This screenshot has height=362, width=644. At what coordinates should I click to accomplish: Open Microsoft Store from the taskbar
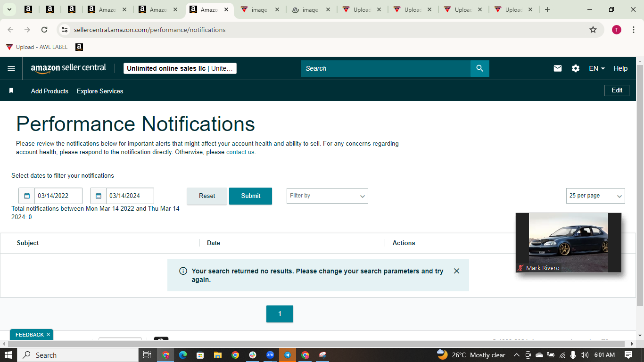click(x=200, y=355)
